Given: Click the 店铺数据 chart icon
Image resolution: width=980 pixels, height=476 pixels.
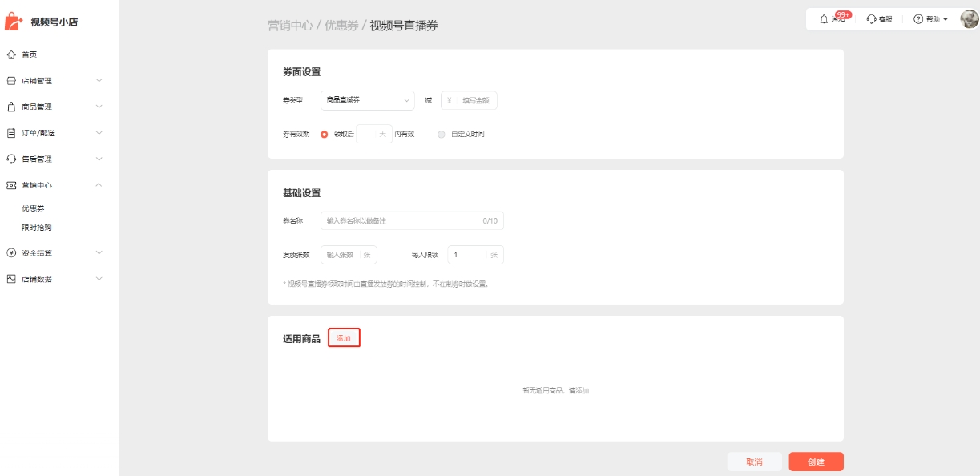Looking at the screenshot, I should [x=11, y=279].
